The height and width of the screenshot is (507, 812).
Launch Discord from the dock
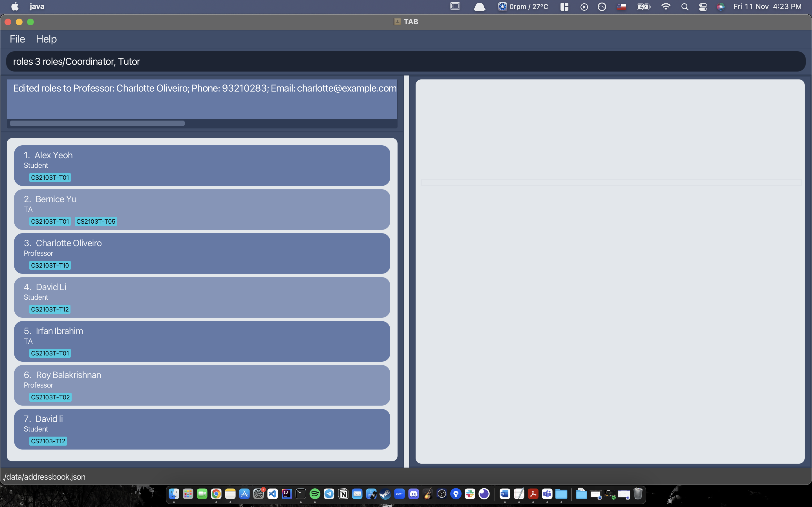click(x=414, y=493)
